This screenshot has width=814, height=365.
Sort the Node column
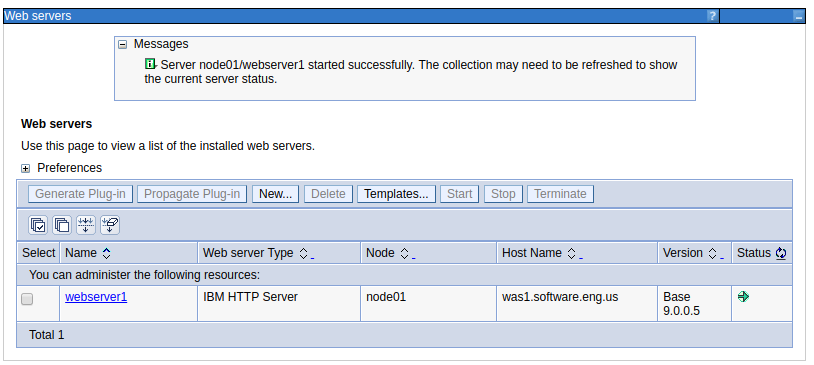405,253
